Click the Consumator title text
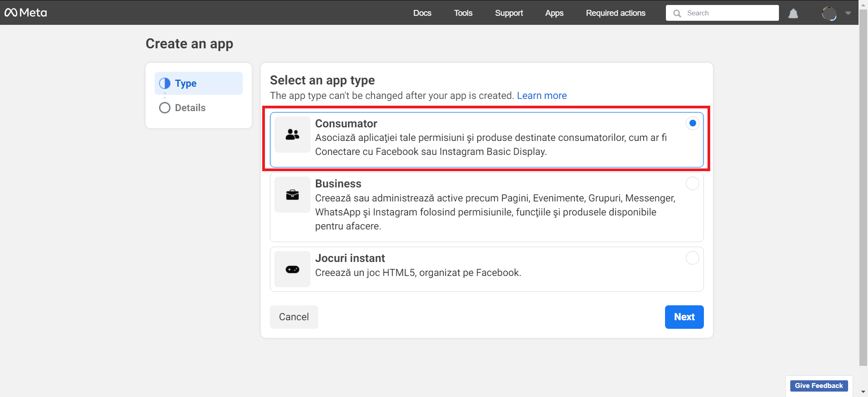The image size is (868, 397). [346, 124]
